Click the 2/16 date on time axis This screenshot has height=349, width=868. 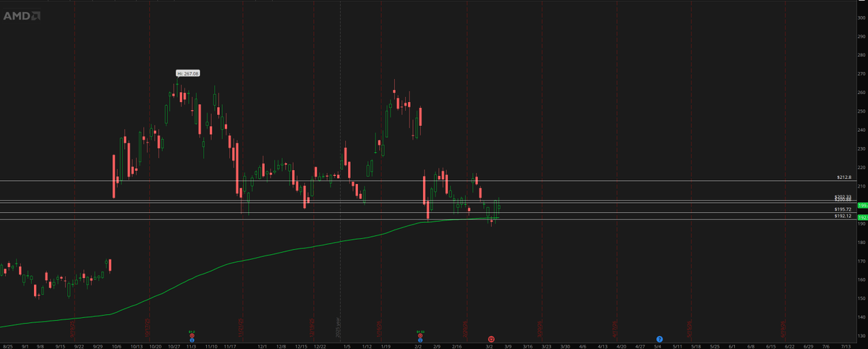pos(456,345)
